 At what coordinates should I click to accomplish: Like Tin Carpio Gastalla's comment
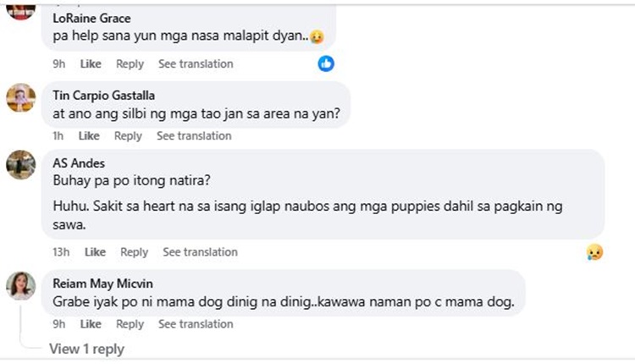click(x=89, y=135)
